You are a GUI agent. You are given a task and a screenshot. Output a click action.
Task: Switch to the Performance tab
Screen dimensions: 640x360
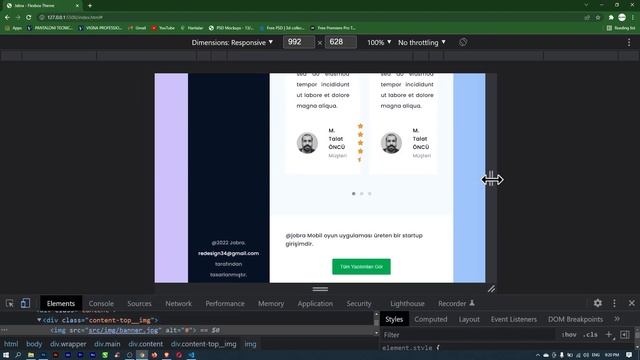point(225,303)
